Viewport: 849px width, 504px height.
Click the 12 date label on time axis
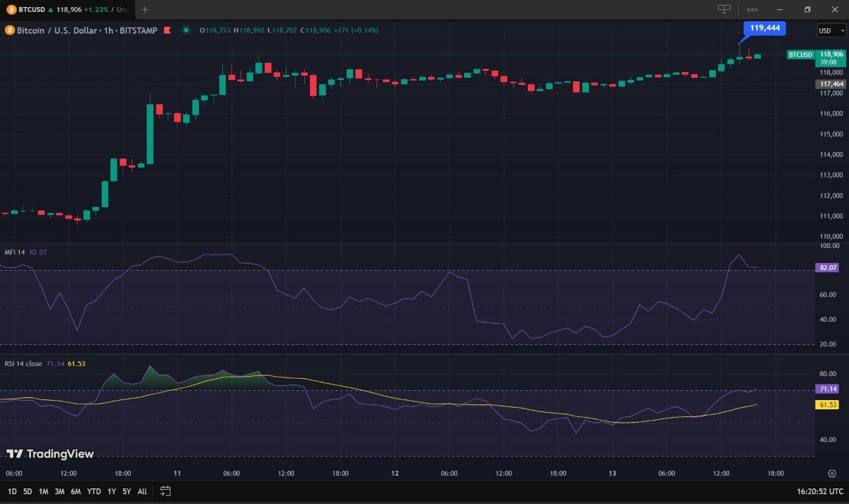(394, 474)
